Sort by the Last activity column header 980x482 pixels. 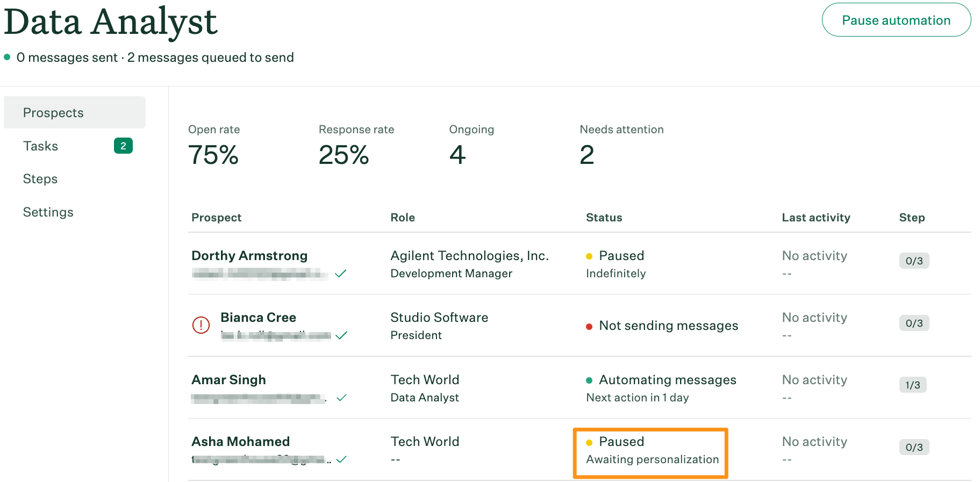pos(816,218)
